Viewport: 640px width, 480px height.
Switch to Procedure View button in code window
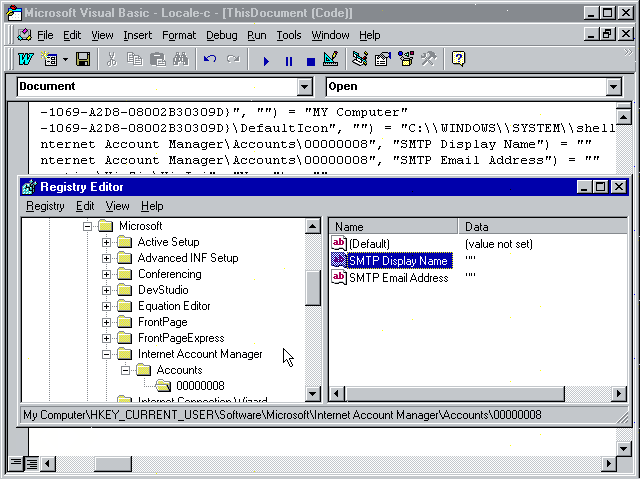tap(16, 463)
